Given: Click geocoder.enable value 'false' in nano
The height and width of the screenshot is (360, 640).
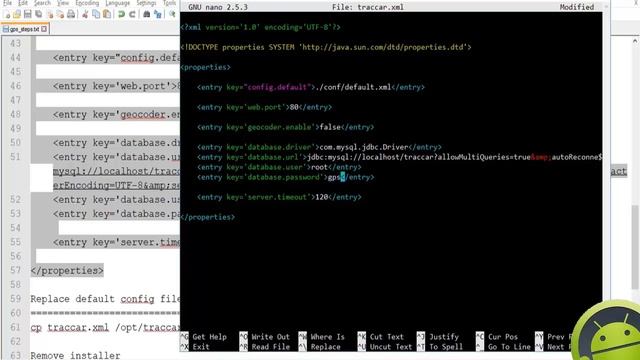Looking at the screenshot, I should [x=330, y=127].
